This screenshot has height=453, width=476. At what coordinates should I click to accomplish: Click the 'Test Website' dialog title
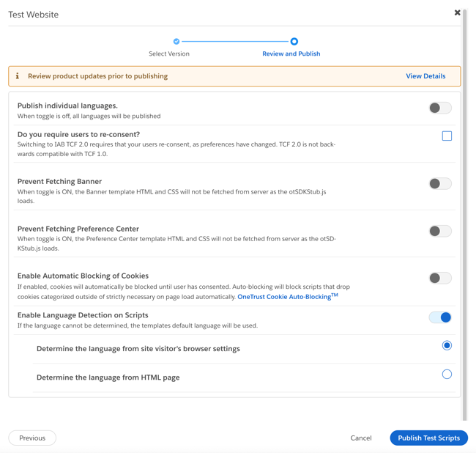[x=34, y=15]
